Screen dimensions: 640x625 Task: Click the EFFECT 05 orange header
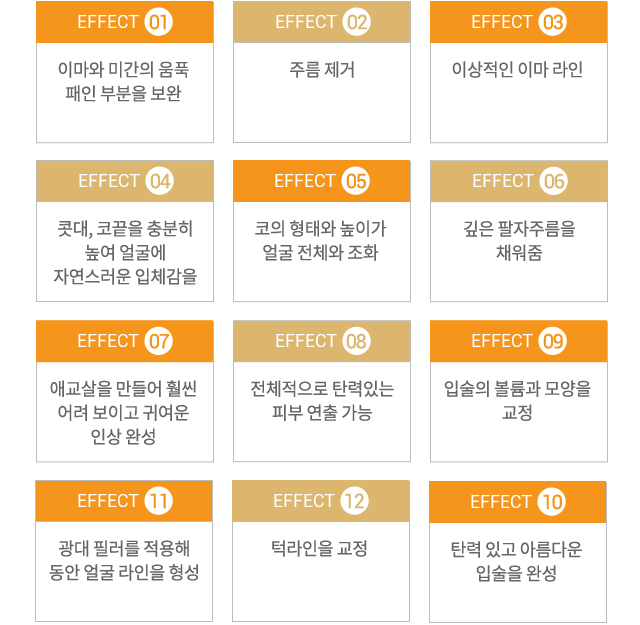point(322,181)
